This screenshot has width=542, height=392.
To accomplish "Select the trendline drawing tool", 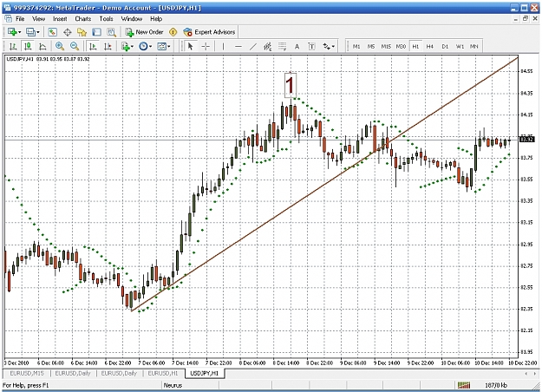I will pyautogui.click(x=253, y=46).
